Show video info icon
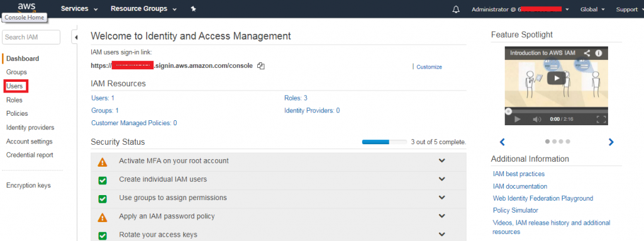The height and width of the screenshot is (241, 644). pos(599,53)
